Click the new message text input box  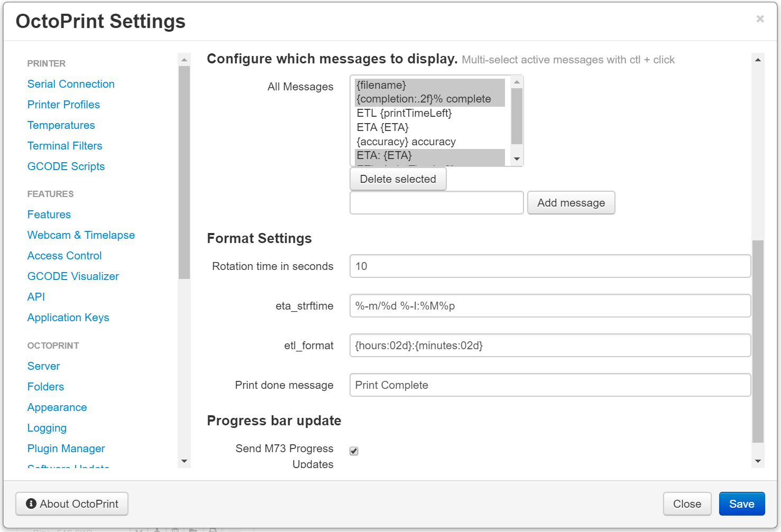coord(436,203)
